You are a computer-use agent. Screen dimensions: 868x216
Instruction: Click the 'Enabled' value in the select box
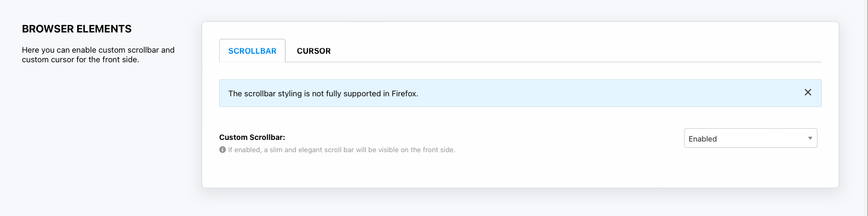coord(703,139)
